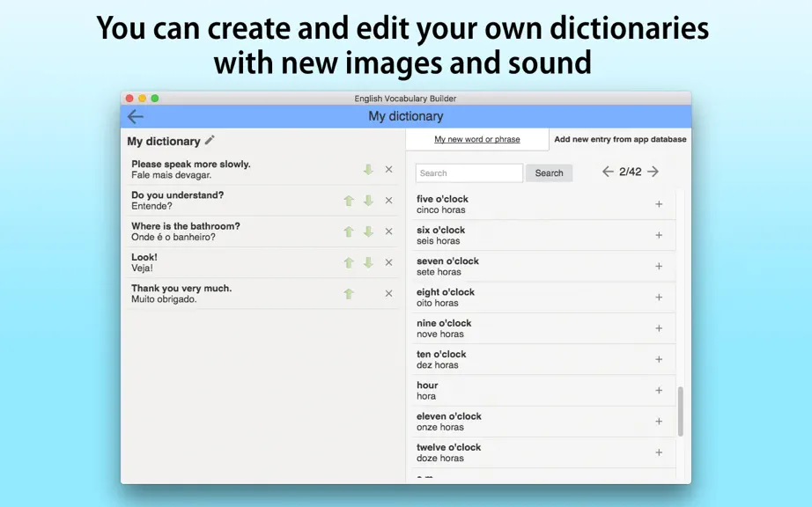Switch to My new word or phrase tab
812x507 pixels.
click(477, 139)
